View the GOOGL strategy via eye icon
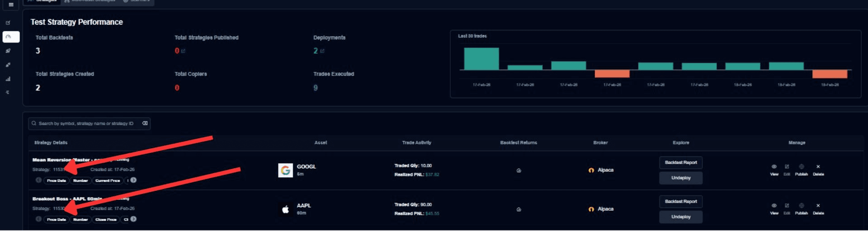Image resolution: width=868 pixels, height=231 pixels. coord(774,167)
